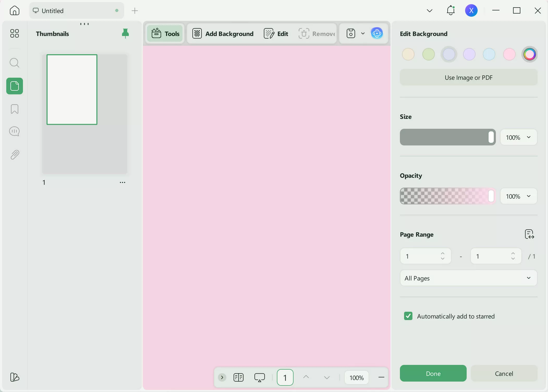
Task: Open the Tools menu
Action: point(166,33)
